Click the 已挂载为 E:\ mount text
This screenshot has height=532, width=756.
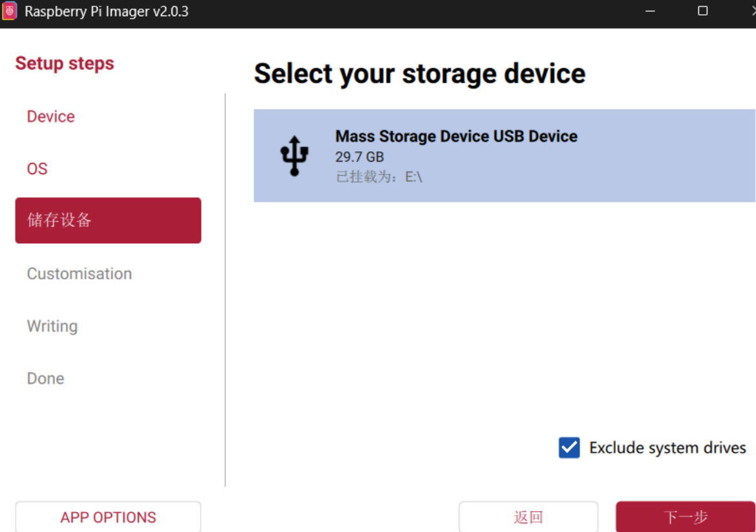tap(378, 177)
